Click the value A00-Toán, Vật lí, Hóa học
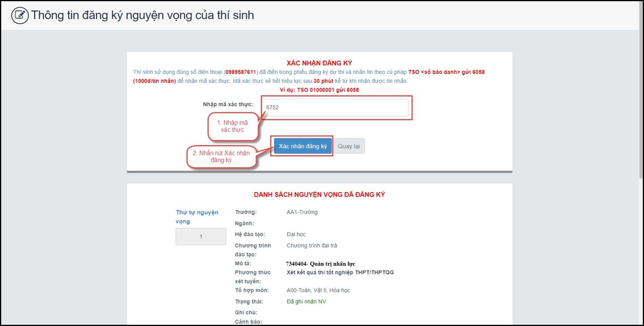 [318, 290]
